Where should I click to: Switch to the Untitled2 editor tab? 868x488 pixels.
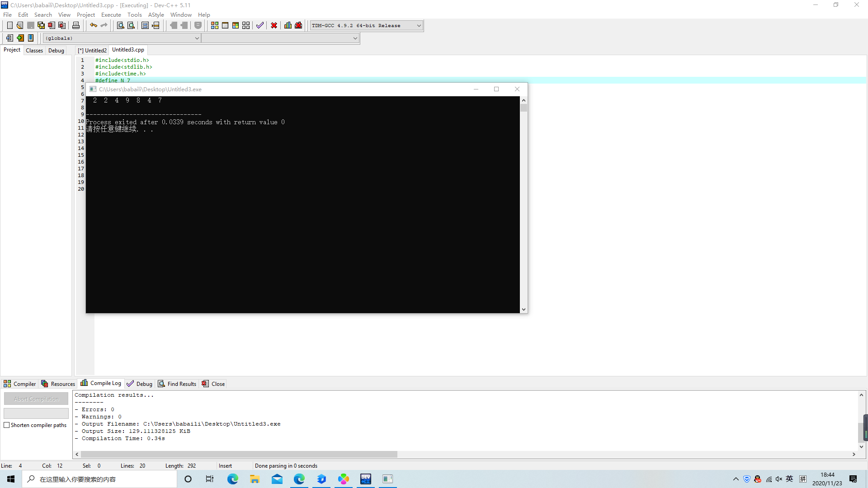tap(93, 50)
